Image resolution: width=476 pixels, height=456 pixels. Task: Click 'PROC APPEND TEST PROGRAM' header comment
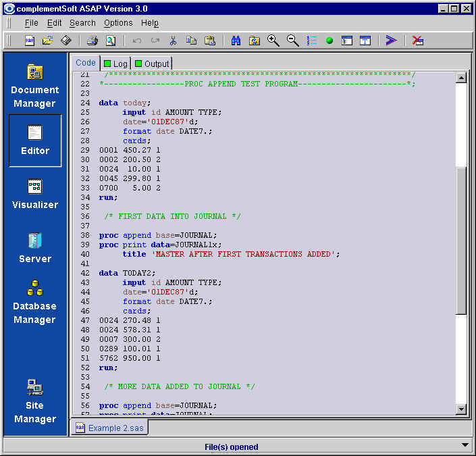click(x=241, y=84)
